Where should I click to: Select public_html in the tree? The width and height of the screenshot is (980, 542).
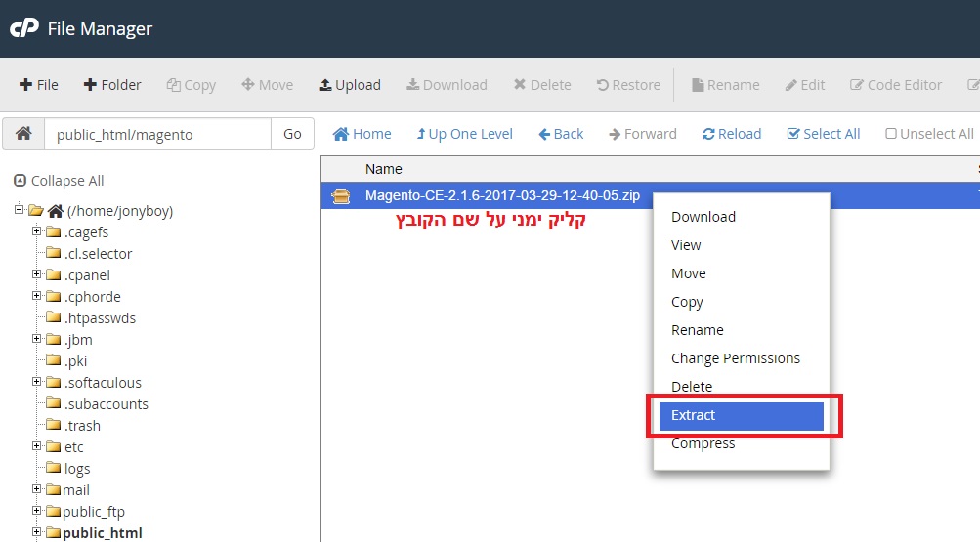click(x=103, y=532)
